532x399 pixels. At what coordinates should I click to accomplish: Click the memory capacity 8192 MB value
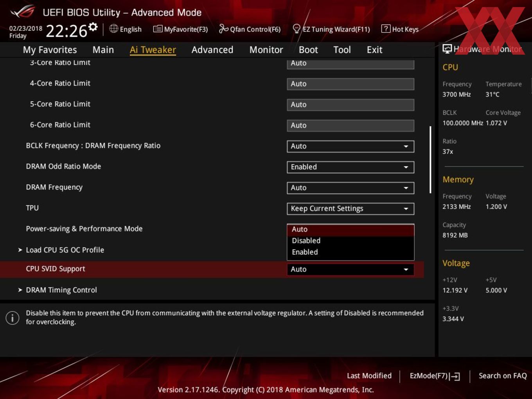coord(455,235)
